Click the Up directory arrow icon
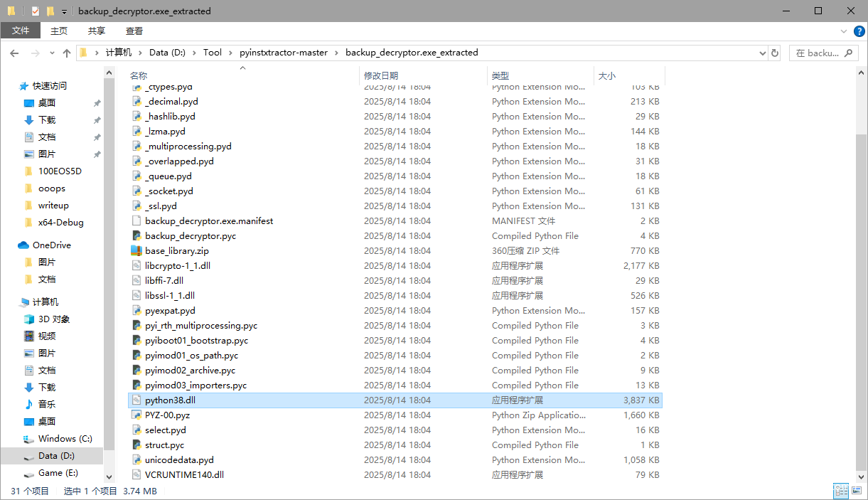This screenshot has height=500, width=868. coord(67,53)
